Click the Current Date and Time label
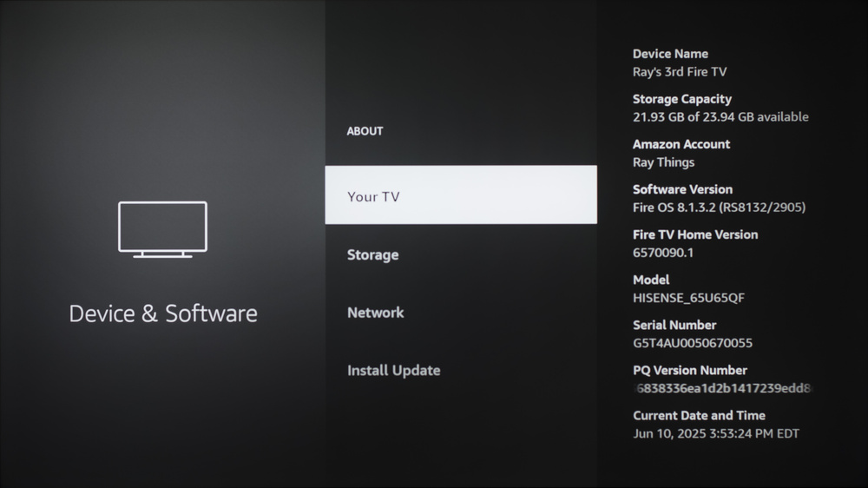 point(699,415)
